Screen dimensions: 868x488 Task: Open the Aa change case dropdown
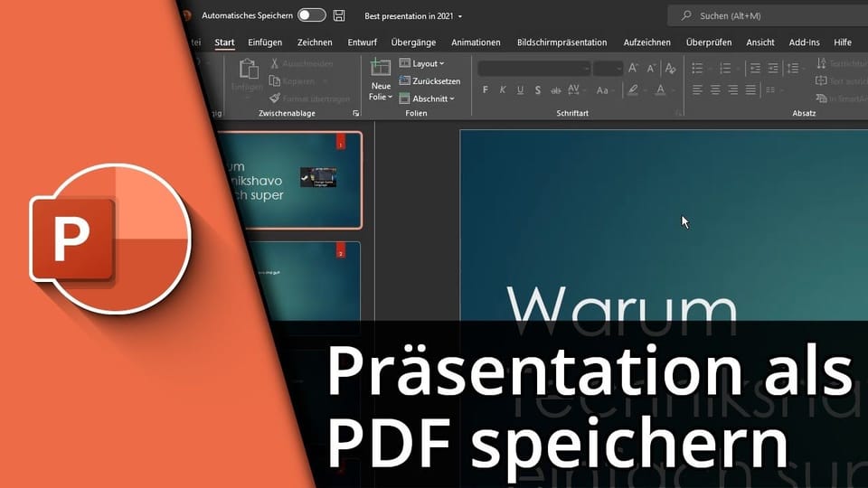pyautogui.click(x=605, y=90)
